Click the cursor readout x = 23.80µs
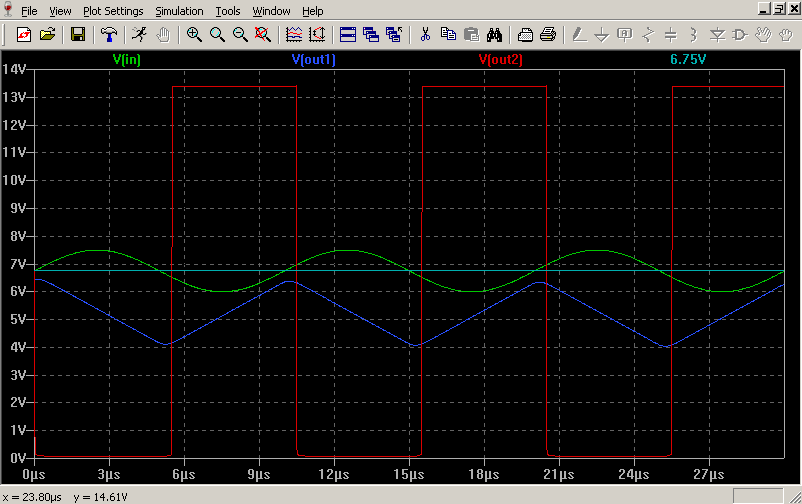The height and width of the screenshot is (504, 802). tap(32, 497)
